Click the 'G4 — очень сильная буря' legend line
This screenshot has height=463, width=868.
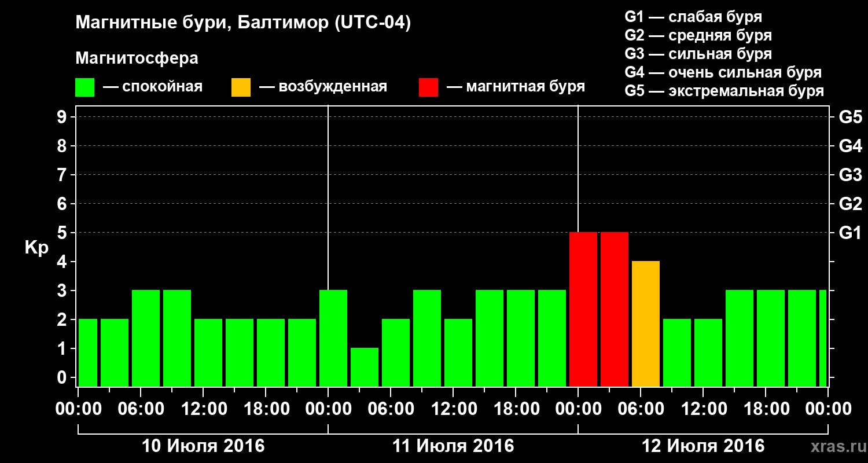point(723,72)
